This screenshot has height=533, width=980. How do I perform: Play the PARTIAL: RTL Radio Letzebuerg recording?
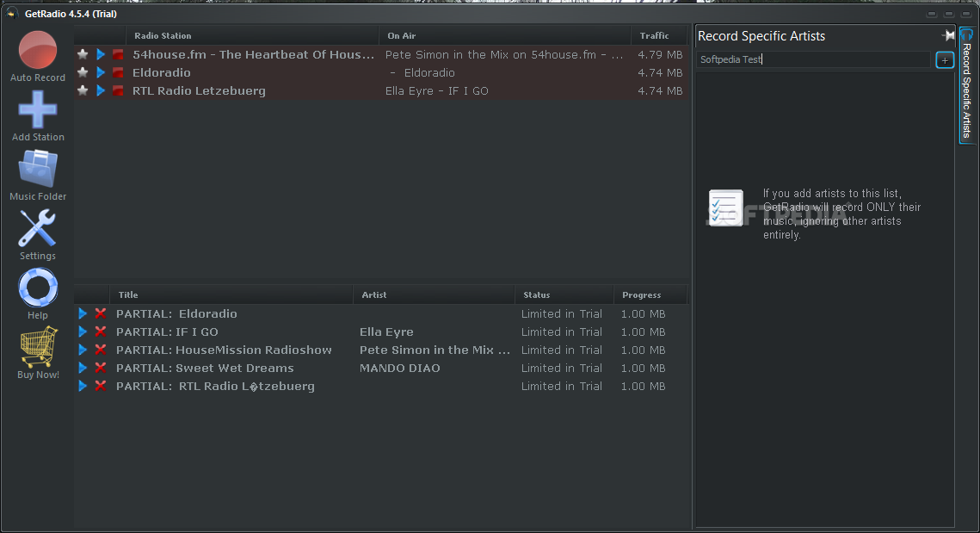click(x=83, y=386)
